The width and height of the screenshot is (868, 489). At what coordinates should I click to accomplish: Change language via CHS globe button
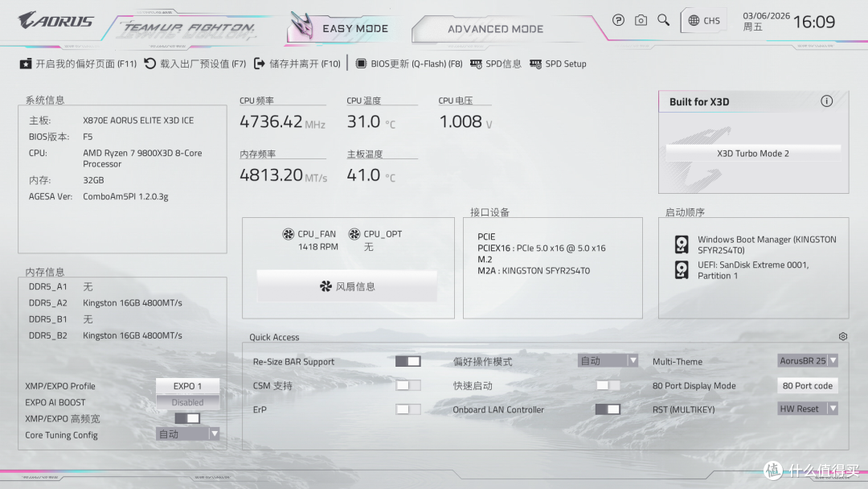coord(703,21)
